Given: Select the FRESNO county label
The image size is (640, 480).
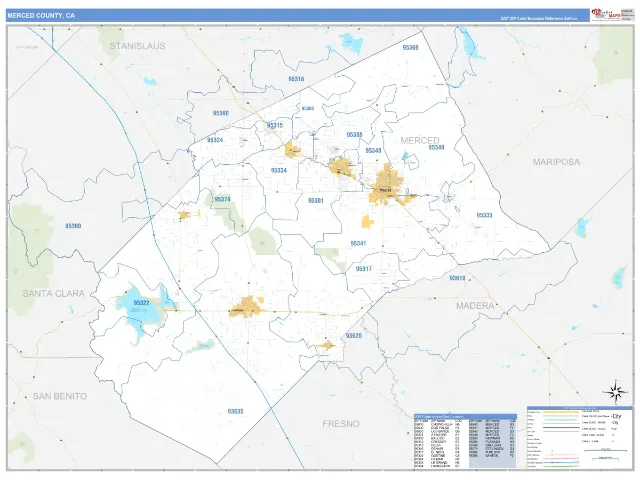Looking at the screenshot, I should [341, 424].
